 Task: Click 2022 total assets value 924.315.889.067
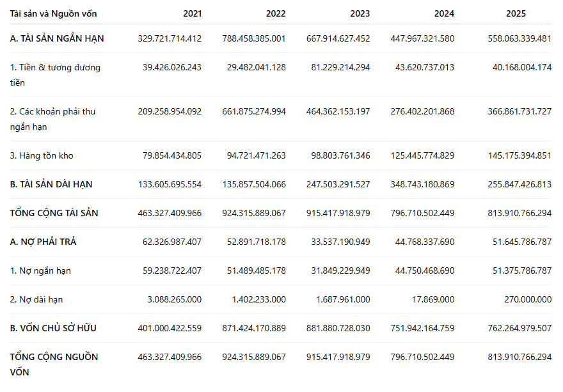pos(254,213)
